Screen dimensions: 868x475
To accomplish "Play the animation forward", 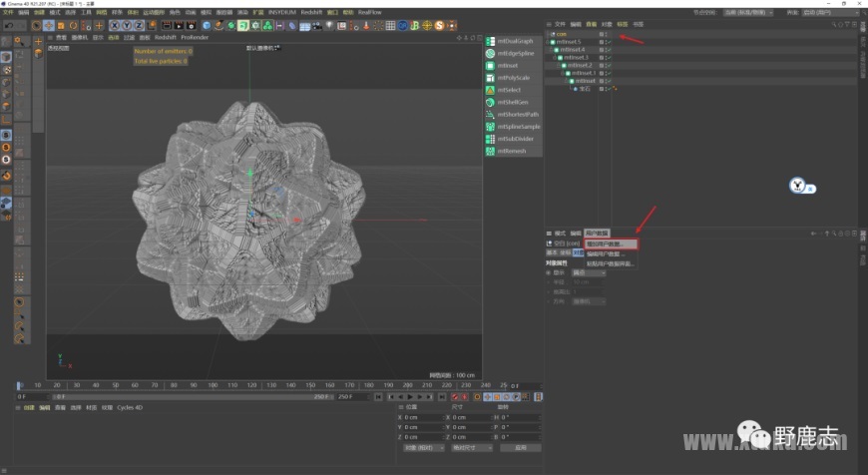I will 410,397.
